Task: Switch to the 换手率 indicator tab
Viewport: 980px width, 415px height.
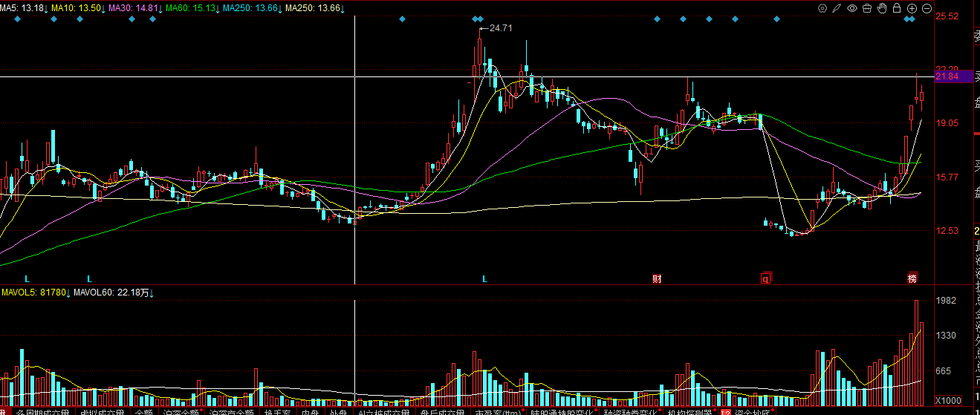Action: click(279, 411)
